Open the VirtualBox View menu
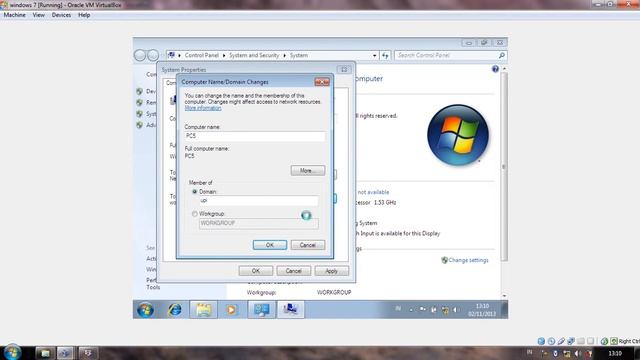This screenshot has width=640, height=360. coord(39,15)
